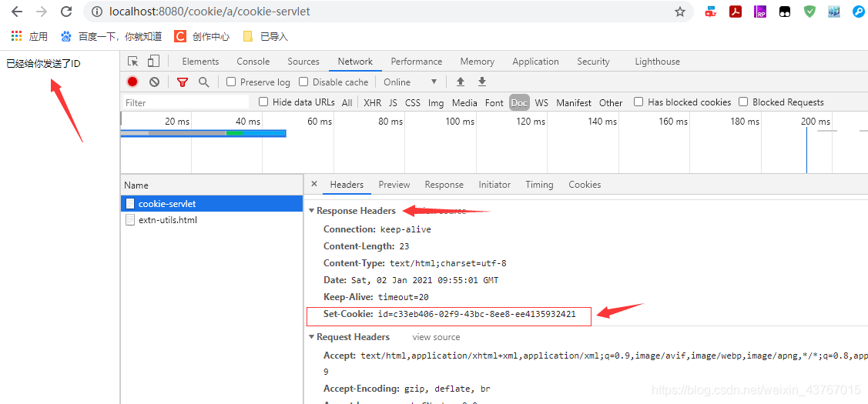The image size is (868, 404).
Task: Clear the network log
Action: [155, 82]
